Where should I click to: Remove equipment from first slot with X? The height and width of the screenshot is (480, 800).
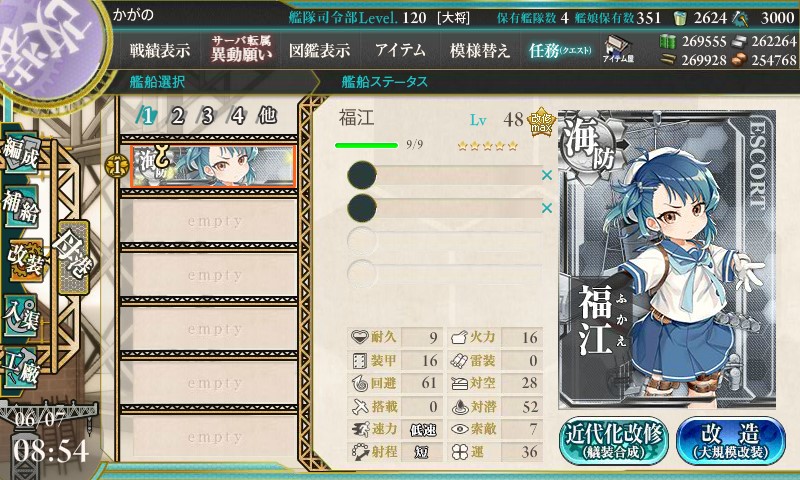click(x=547, y=175)
